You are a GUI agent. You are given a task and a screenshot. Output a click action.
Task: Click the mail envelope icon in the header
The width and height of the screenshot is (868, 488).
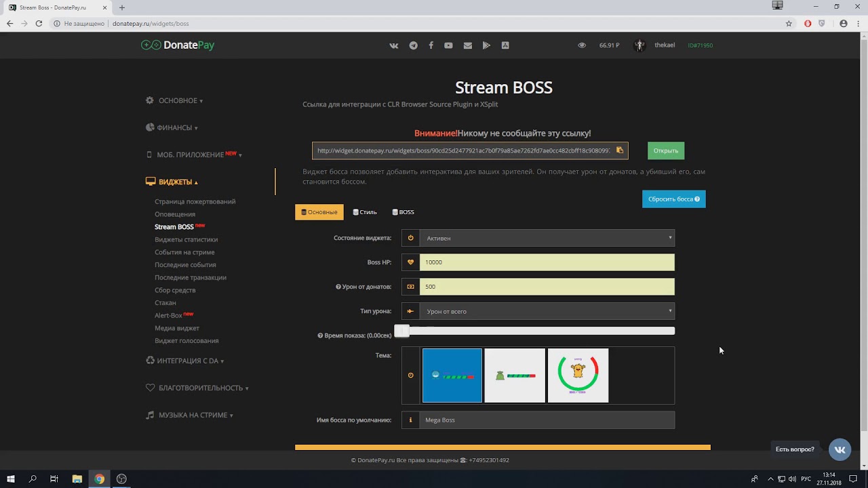click(x=468, y=45)
